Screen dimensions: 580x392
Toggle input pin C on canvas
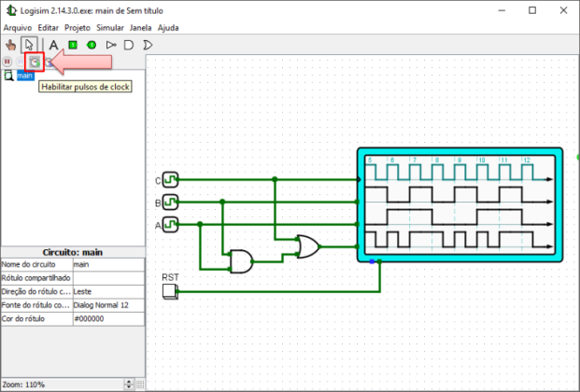(170, 179)
